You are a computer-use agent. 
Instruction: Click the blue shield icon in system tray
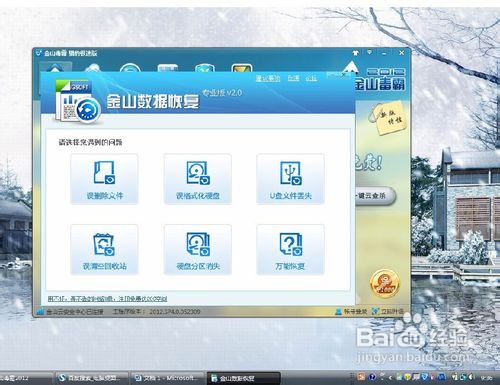424,377
